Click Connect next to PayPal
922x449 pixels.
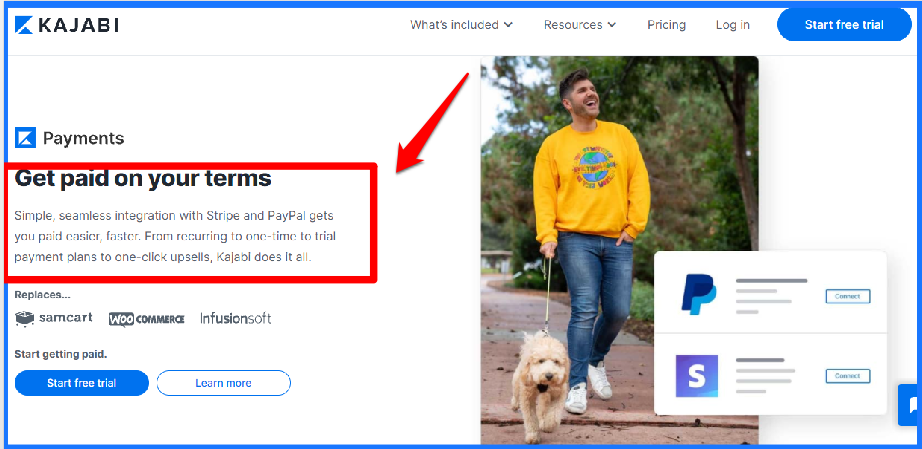point(847,296)
